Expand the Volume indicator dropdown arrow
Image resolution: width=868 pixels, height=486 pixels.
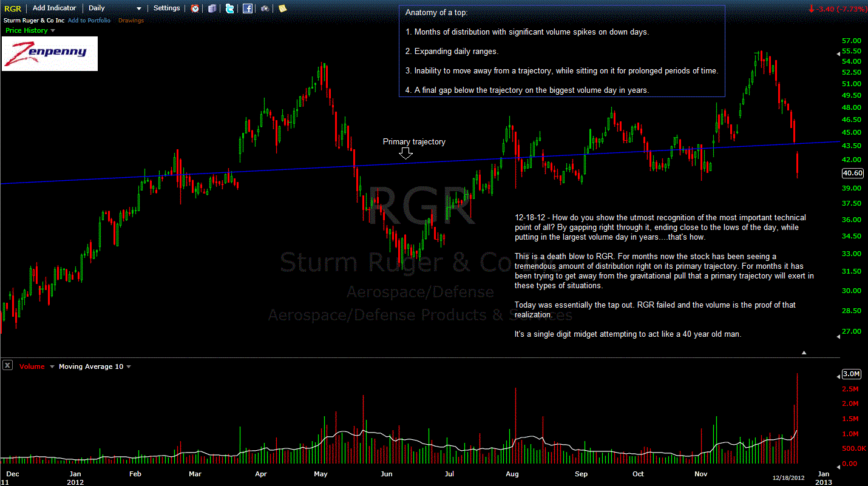coord(52,366)
